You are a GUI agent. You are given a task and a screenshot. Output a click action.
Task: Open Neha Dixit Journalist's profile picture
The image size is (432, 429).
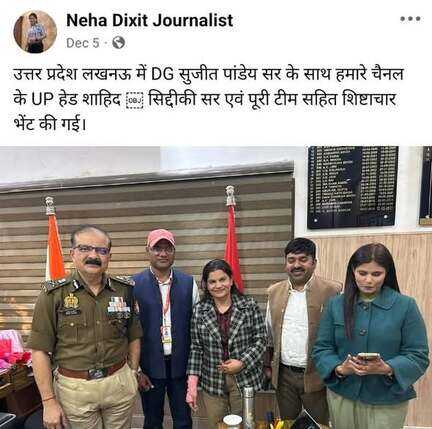pyautogui.click(x=35, y=32)
